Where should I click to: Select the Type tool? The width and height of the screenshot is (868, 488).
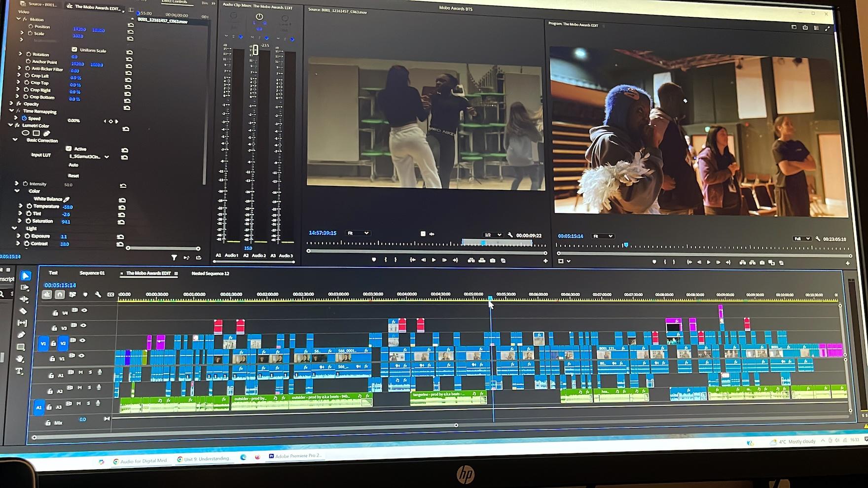point(20,371)
